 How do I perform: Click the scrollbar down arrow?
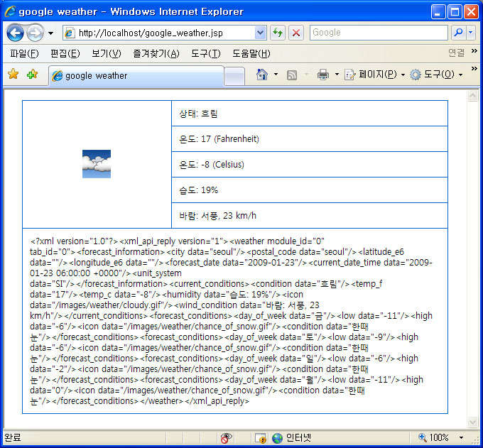pyautogui.click(x=472, y=422)
